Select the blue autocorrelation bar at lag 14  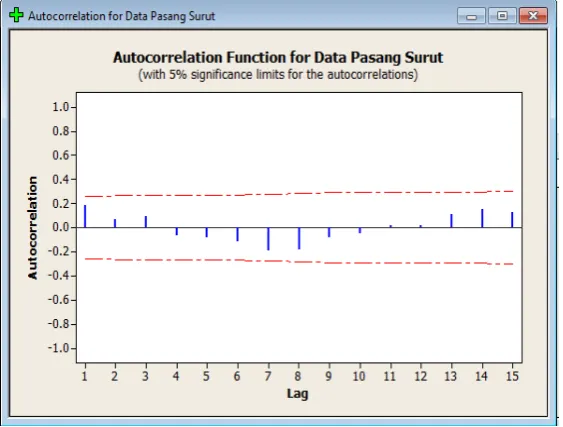[x=482, y=218]
